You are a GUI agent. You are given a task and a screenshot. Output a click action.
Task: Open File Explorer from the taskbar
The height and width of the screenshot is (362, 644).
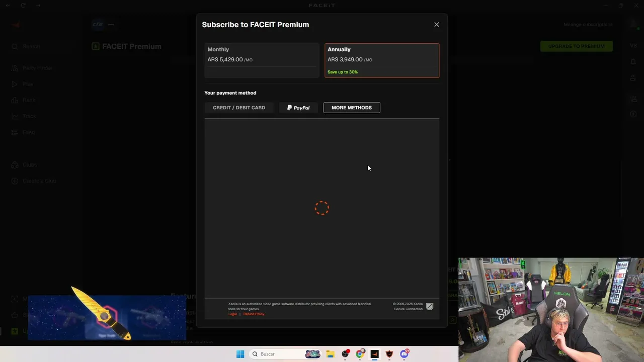pos(330,354)
